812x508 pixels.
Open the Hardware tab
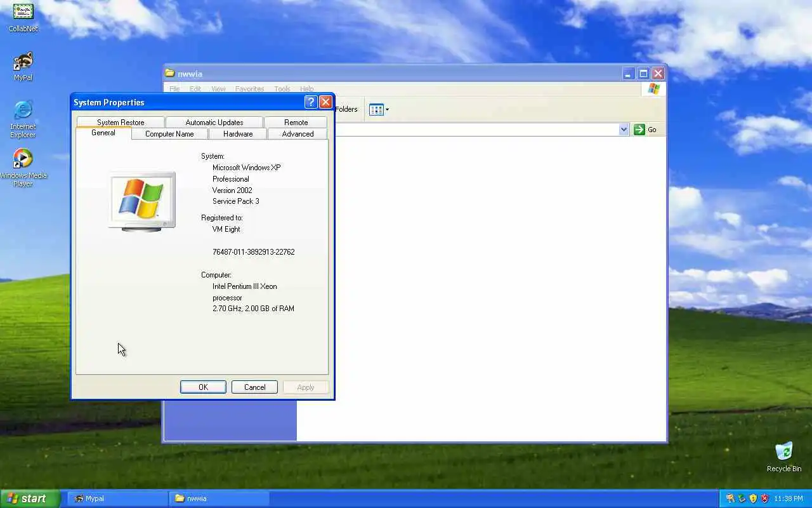[238, 134]
